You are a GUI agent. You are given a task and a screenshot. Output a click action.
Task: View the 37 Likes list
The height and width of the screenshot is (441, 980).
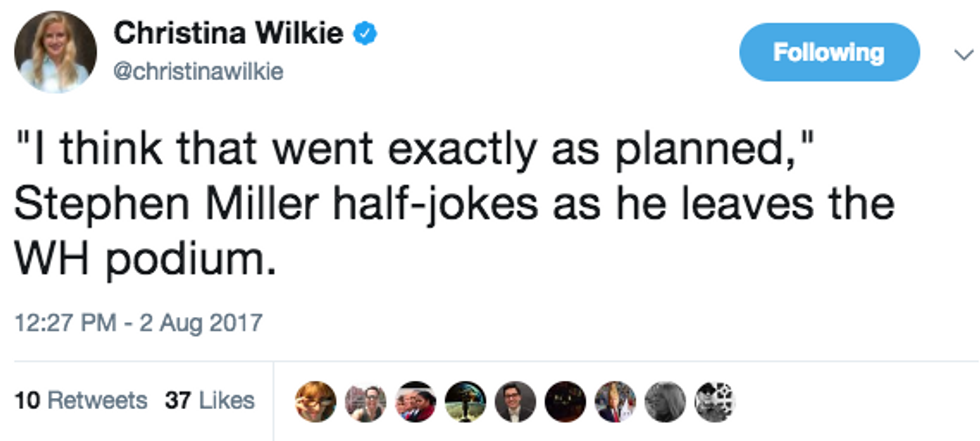point(209,400)
